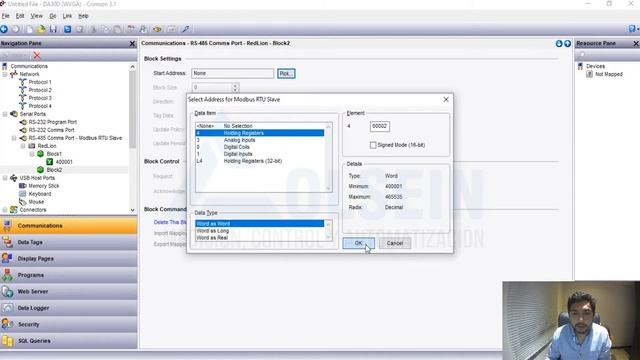Screen dimensions: 640x360
Task: Select Analog Inputs in the Data Item list
Action: (x=260, y=140)
